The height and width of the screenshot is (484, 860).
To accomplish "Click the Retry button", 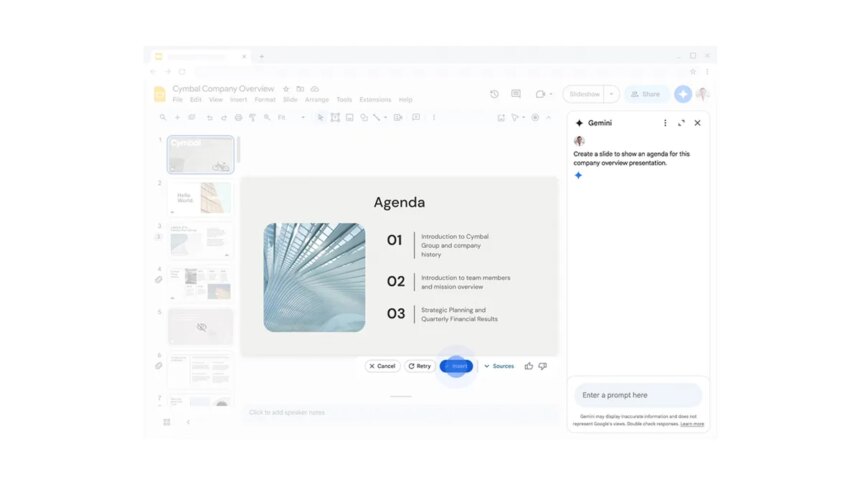I will pyautogui.click(x=419, y=366).
